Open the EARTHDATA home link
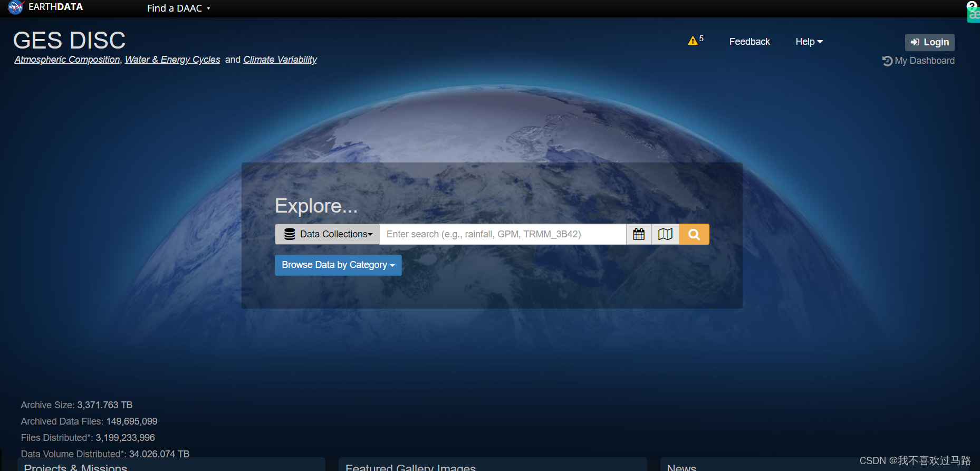This screenshot has height=471, width=980. pos(55,7)
